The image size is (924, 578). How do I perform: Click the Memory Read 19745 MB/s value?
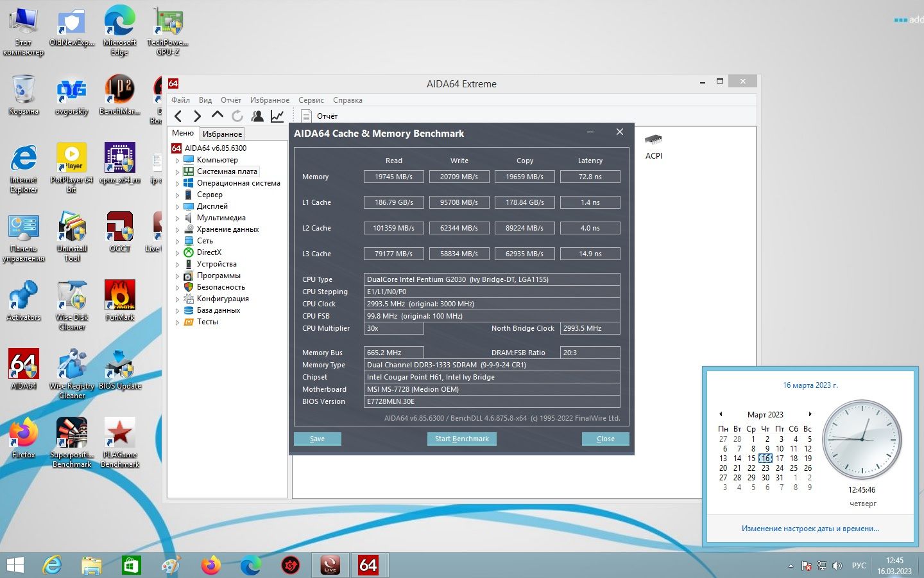(x=394, y=177)
